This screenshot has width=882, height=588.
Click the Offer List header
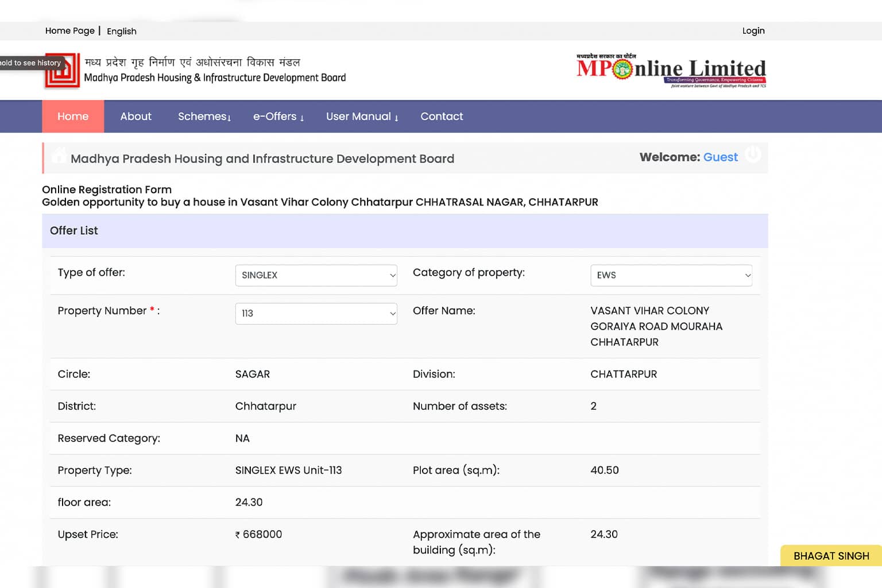click(405, 231)
